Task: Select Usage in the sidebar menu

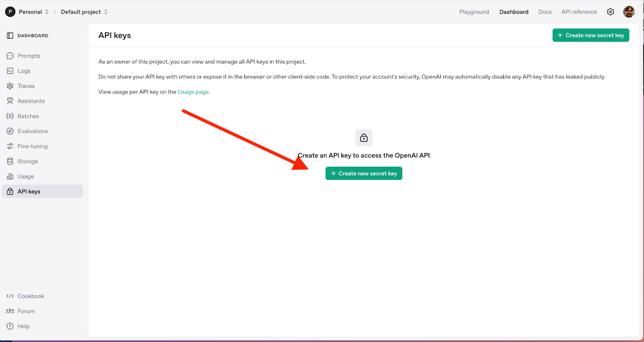Action: point(42,176)
